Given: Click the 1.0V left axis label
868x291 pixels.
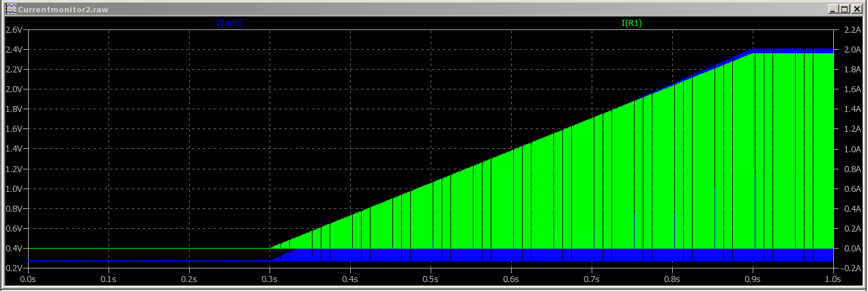Looking at the screenshot, I should click(14, 189).
